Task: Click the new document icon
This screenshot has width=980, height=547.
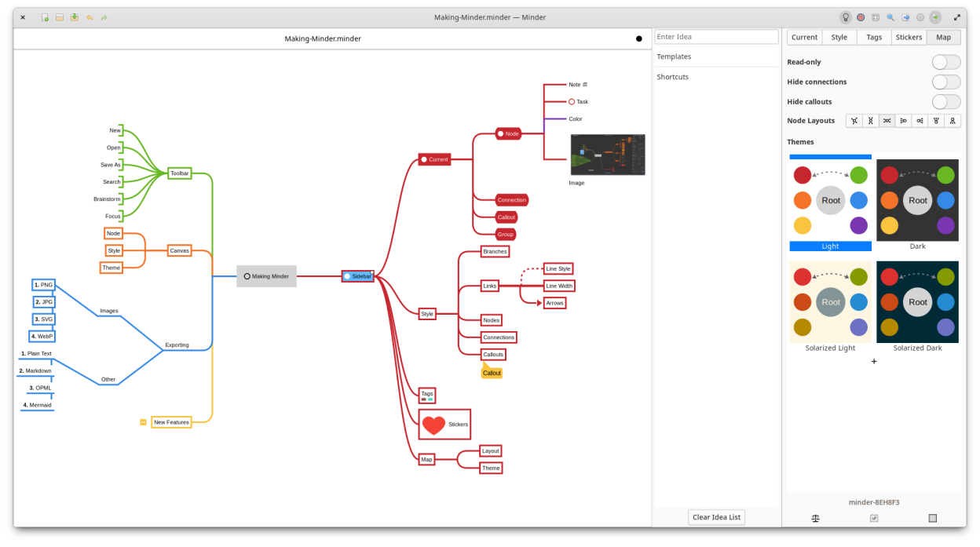Action: tap(46, 17)
